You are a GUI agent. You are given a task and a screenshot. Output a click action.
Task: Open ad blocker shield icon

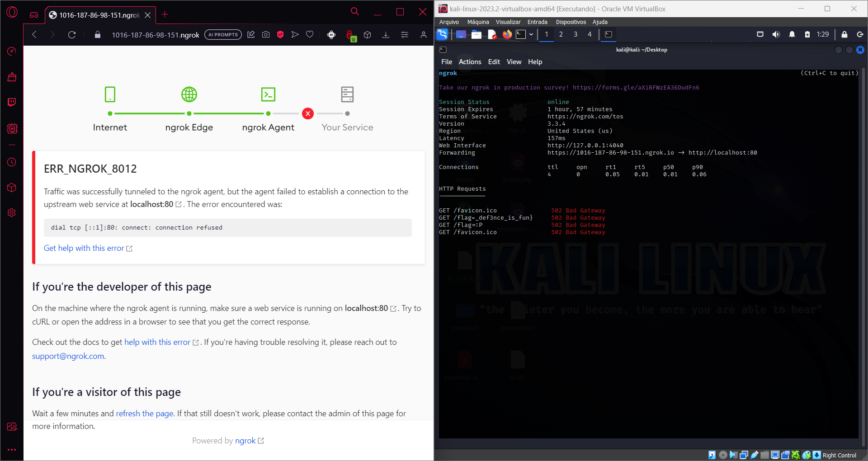click(280, 35)
